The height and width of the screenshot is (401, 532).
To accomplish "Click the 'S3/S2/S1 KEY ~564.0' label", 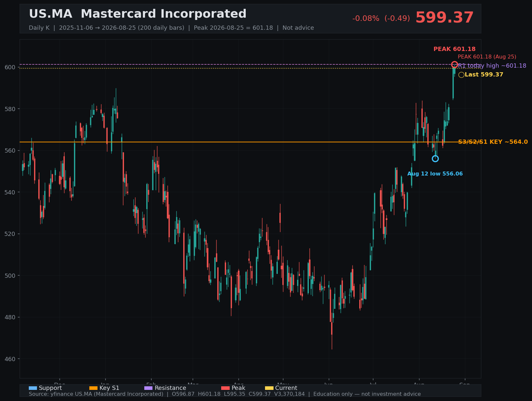I will click(x=493, y=142).
